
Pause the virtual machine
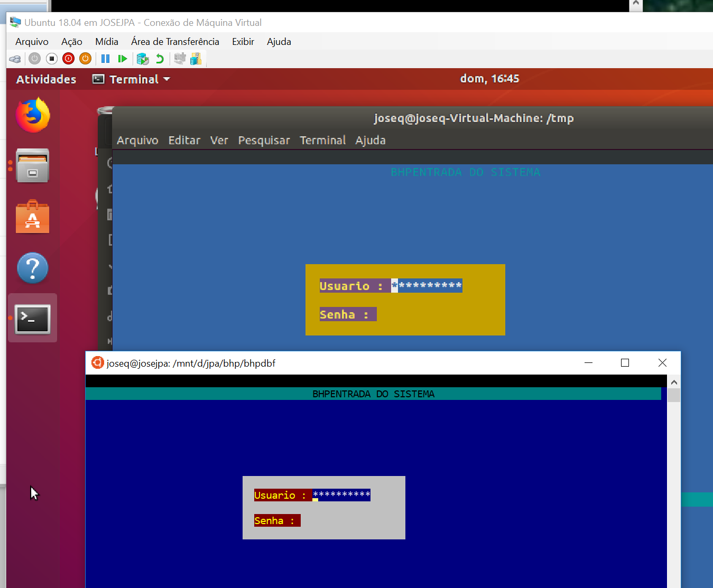[106, 59]
